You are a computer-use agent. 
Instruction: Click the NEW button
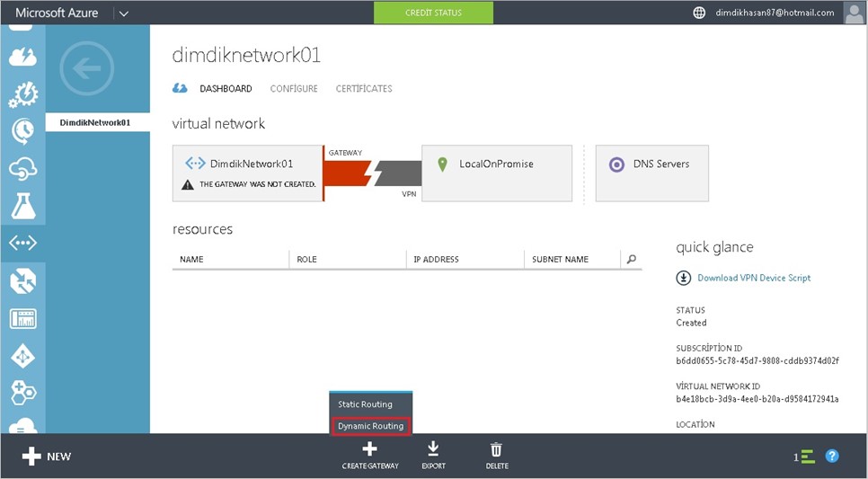tap(47, 457)
